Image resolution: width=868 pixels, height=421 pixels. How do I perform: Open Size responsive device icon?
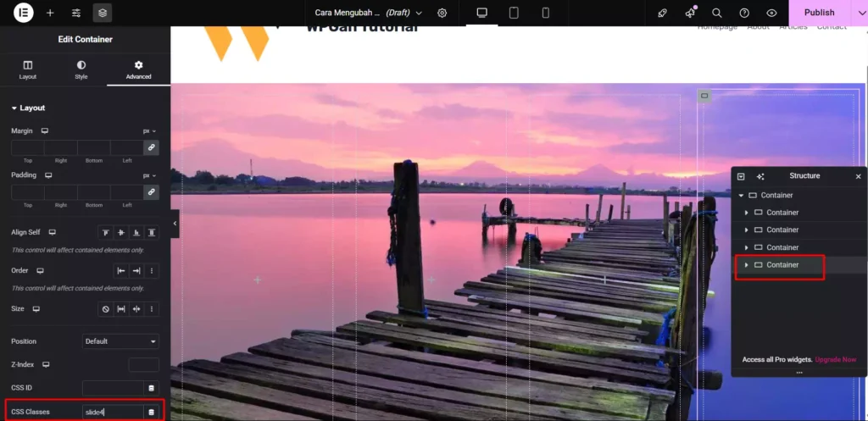36,308
